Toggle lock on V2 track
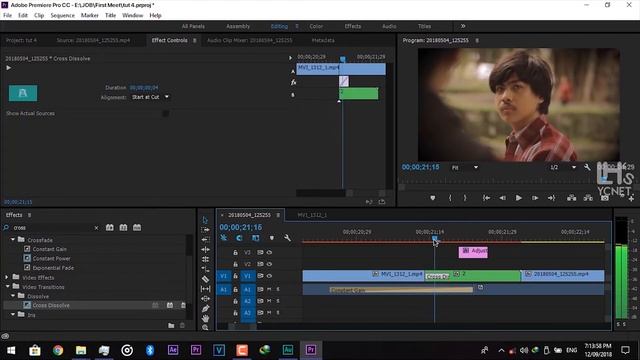 (236, 264)
